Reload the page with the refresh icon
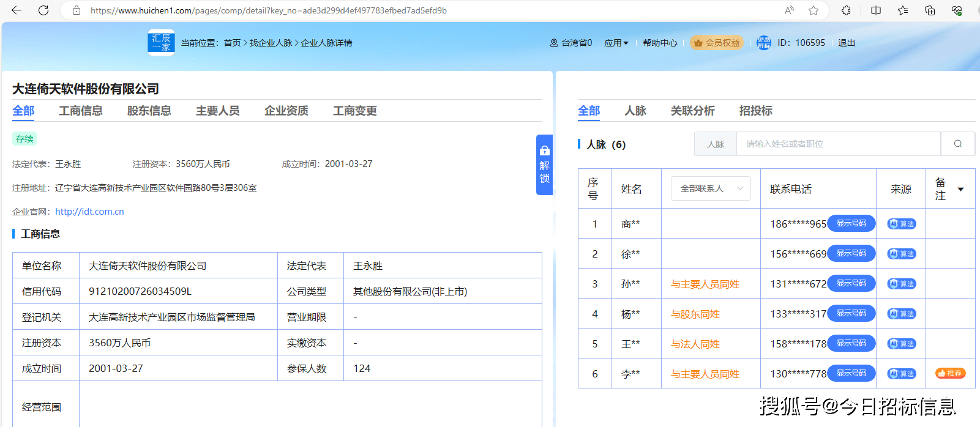This screenshot has height=427, width=980. pyautogui.click(x=43, y=10)
